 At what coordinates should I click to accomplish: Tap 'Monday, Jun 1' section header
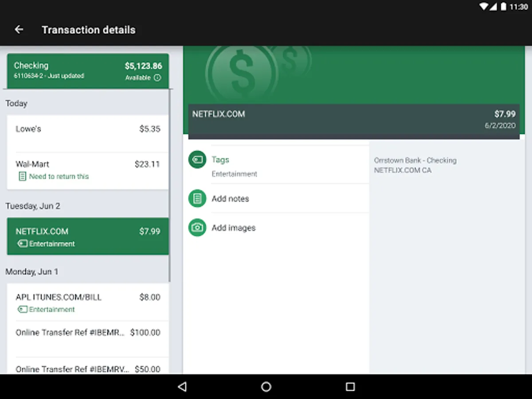32,272
